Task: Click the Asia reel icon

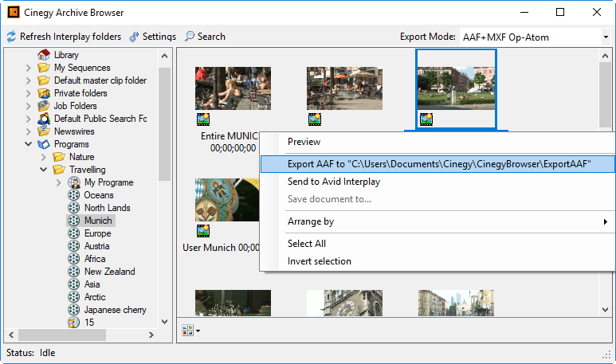Action: [74, 284]
